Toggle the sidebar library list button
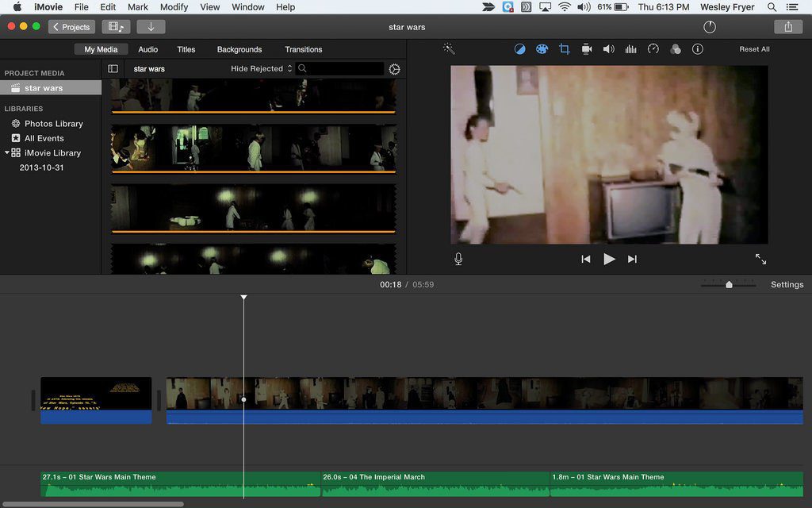The width and height of the screenshot is (812, 508). tap(113, 68)
